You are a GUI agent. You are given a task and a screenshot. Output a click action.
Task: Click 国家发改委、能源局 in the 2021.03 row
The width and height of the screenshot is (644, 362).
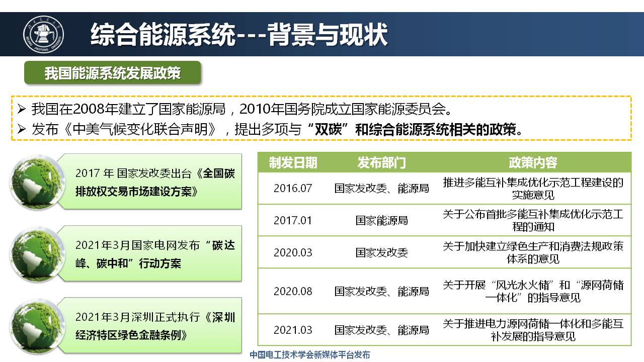coord(381,330)
